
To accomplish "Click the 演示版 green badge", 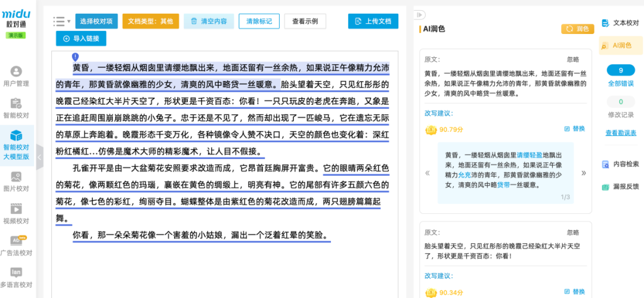I will pyautogui.click(x=16, y=36).
